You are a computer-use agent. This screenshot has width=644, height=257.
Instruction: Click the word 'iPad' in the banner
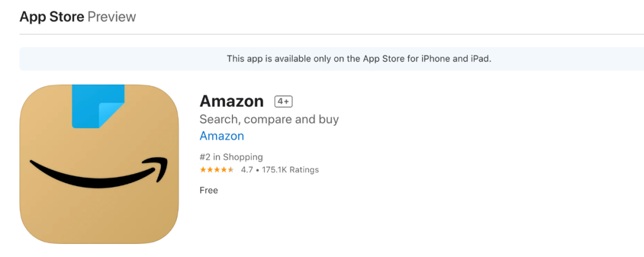tap(480, 58)
